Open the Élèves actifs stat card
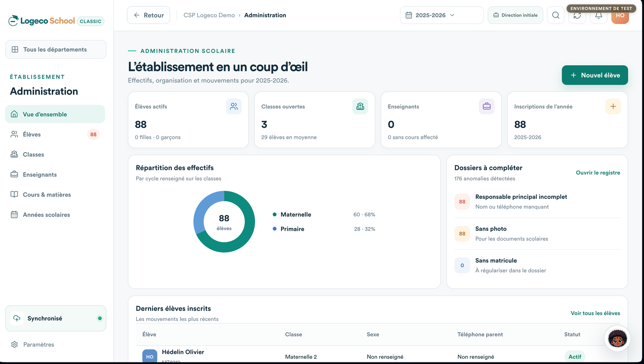The height and width of the screenshot is (364, 644). [188, 120]
